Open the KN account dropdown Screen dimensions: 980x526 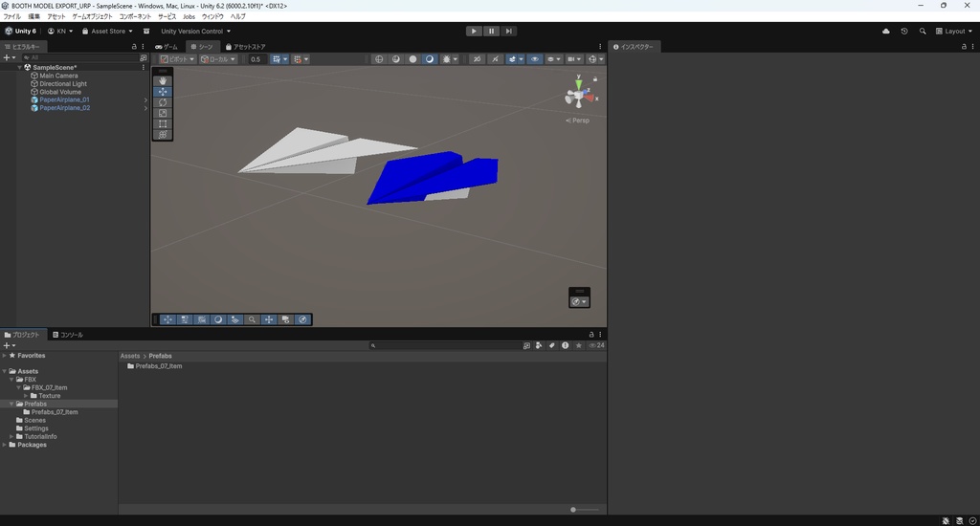[x=60, y=32]
